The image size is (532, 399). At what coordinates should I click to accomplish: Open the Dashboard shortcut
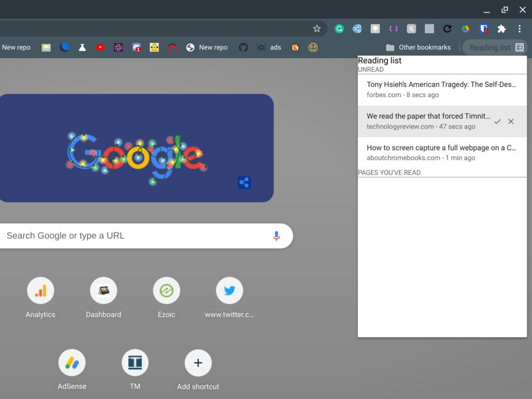click(103, 297)
